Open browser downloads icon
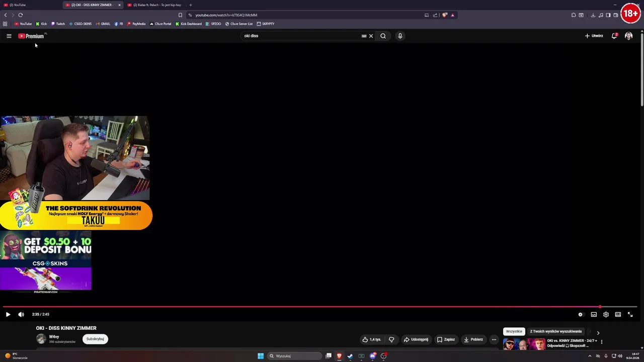The width and height of the screenshot is (644, 362). 593,15
